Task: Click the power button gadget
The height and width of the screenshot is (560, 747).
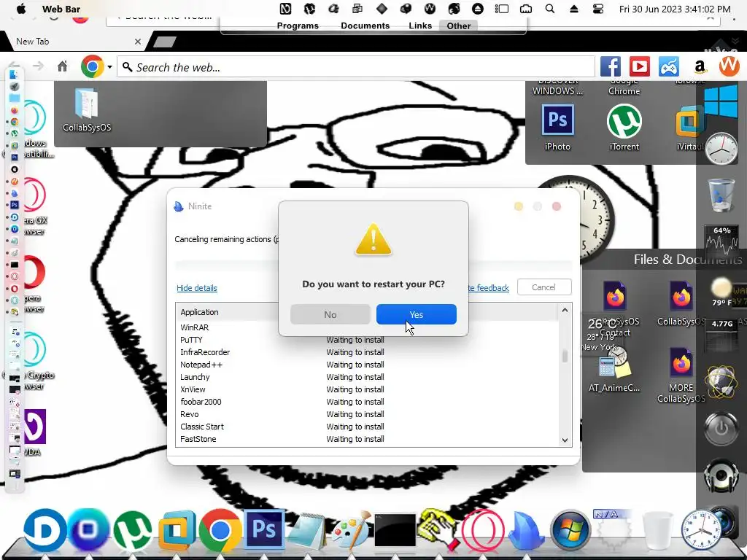Action: point(721,429)
